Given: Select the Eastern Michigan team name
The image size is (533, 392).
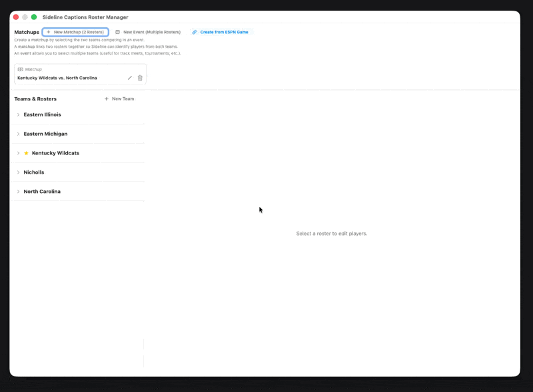Looking at the screenshot, I should point(45,134).
